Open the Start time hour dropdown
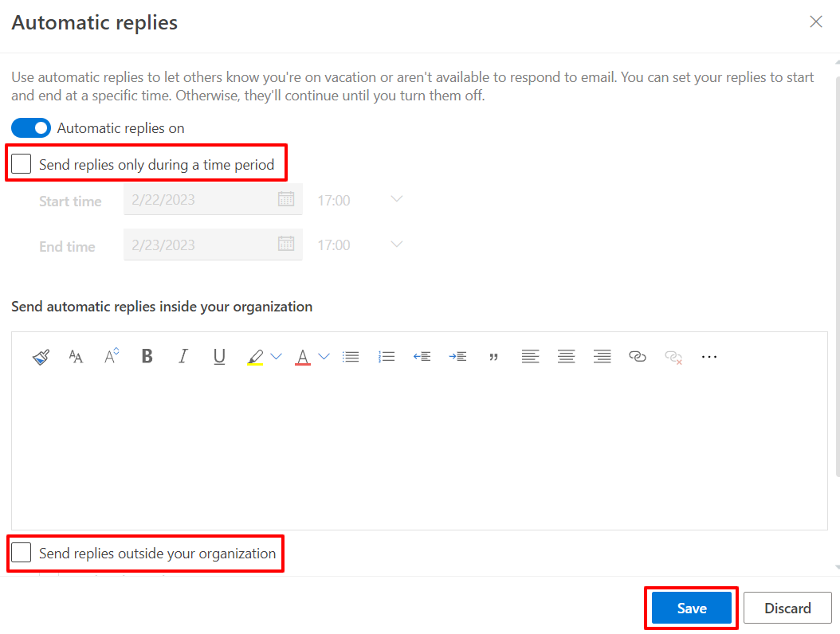 pos(397,199)
